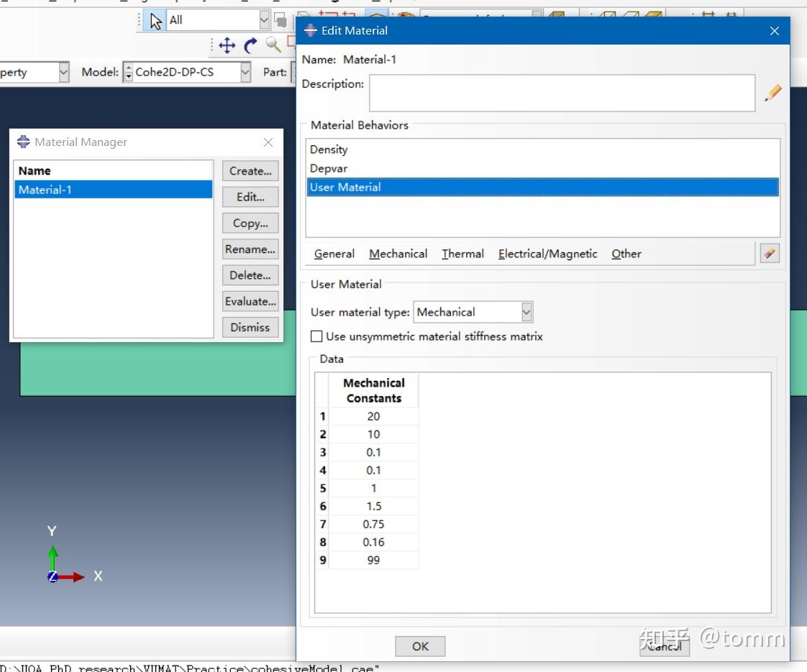Click inside the empty Description text field
Screen dimensions: 807x672
point(561,92)
